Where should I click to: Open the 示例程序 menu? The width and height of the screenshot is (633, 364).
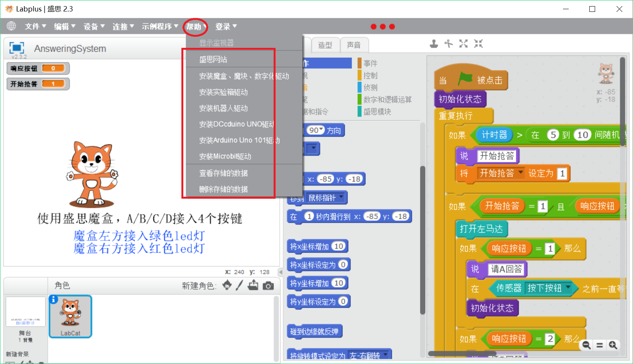[160, 26]
